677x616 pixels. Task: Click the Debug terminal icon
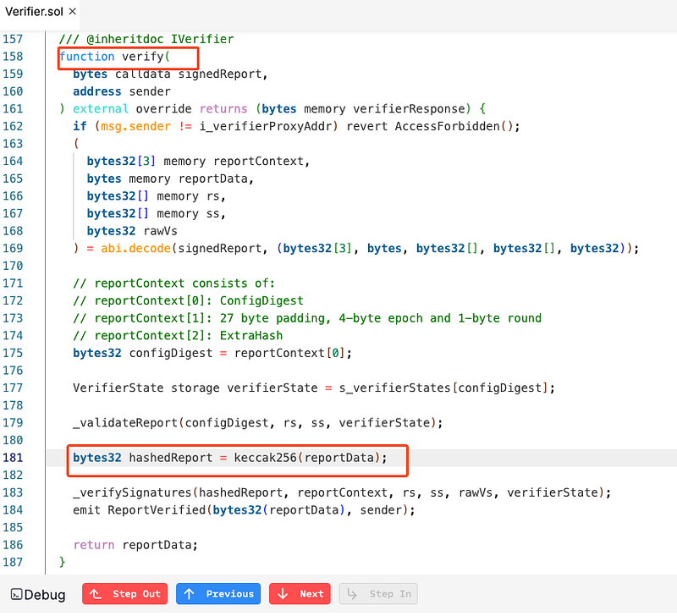[16, 594]
